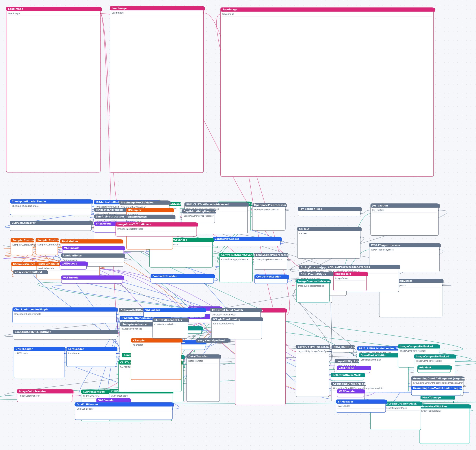The height and width of the screenshot is (450, 476).
Task: Click the SetLatentNoiseMask node title
Action: pyautogui.click(x=348, y=375)
